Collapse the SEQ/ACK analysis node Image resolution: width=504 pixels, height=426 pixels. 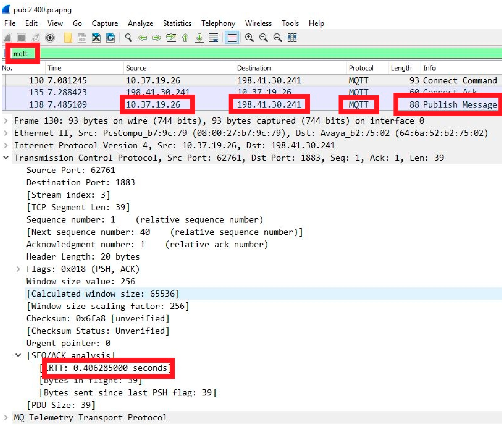click(x=18, y=355)
